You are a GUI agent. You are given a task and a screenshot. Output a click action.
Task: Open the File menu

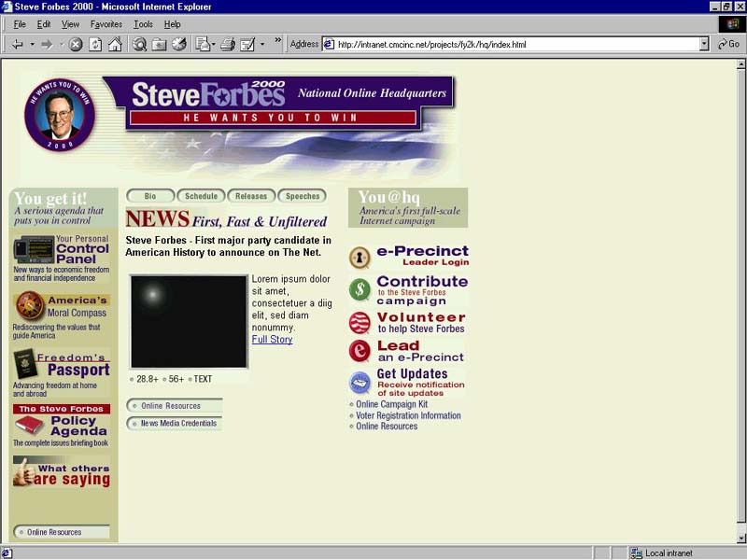click(x=20, y=24)
